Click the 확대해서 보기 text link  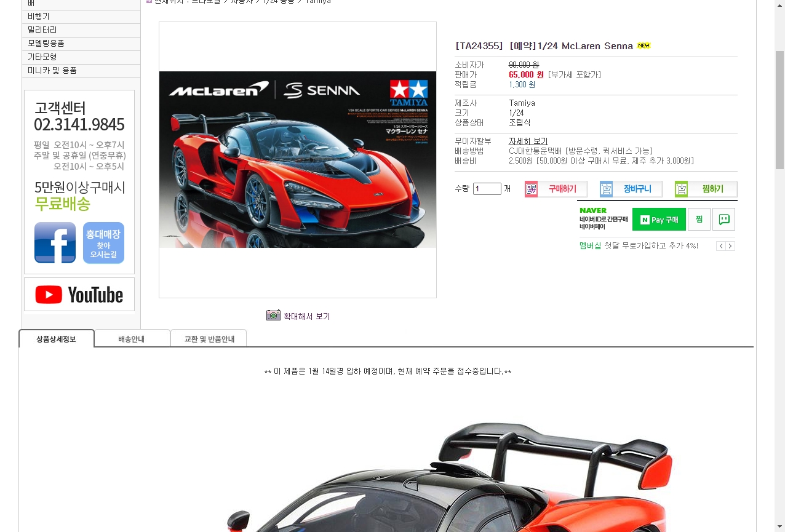(x=307, y=316)
